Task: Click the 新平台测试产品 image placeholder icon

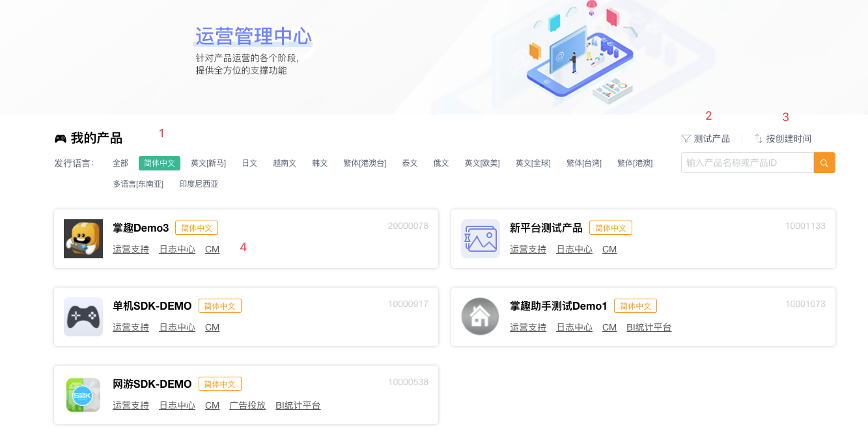Action: (481, 239)
